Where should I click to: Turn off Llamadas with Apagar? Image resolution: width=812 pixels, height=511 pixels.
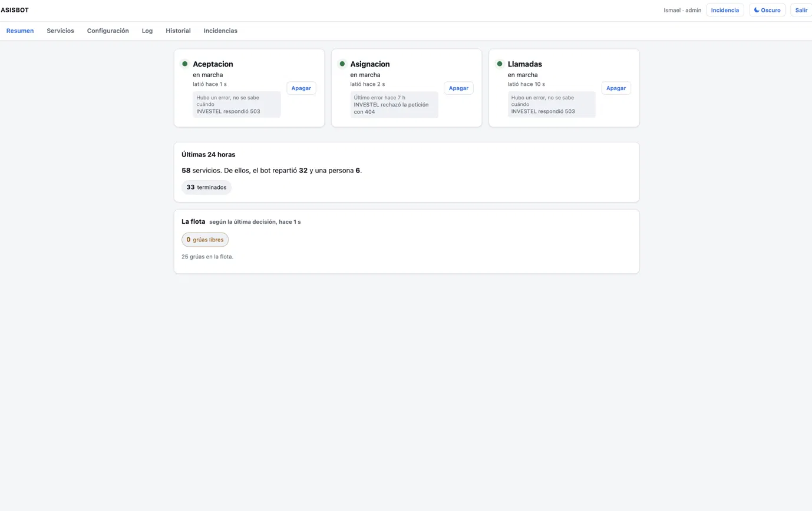click(616, 88)
